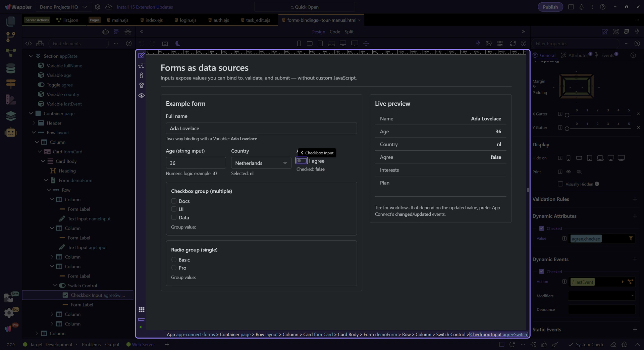The height and width of the screenshot is (350, 644).
Task: Select the Pro radio button
Action: [x=174, y=268]
